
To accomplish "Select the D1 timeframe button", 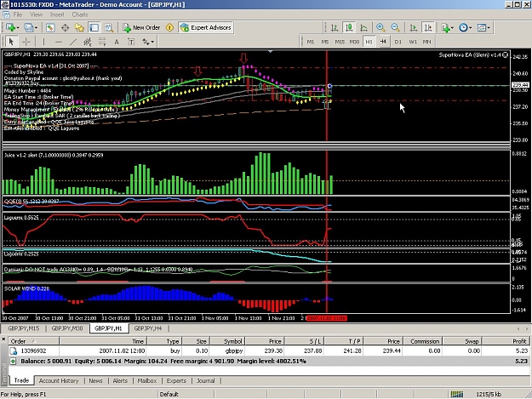I will tap(398, 42).
